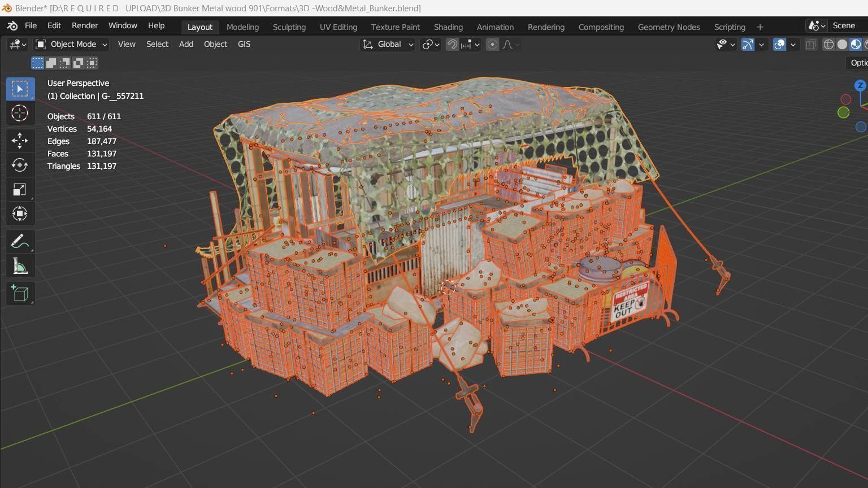Switch to wireframe viewport shading
Screen dimensions: 868x488
(828, 44)
